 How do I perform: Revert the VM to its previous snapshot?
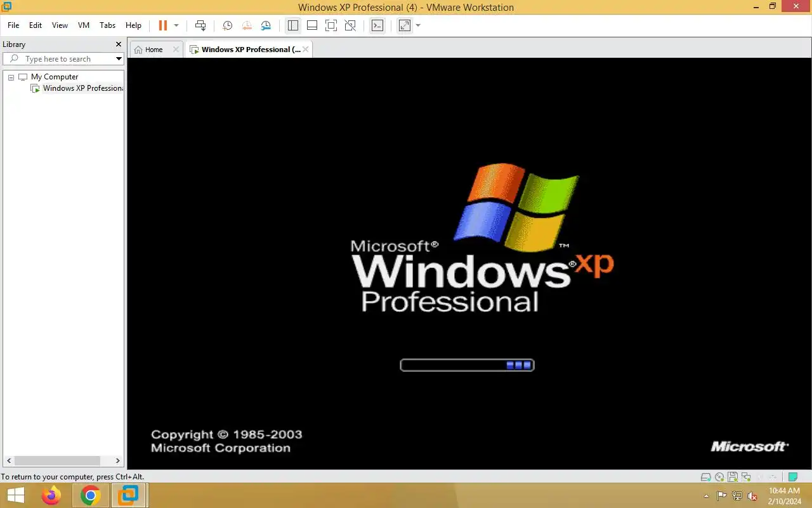[247, 25]
